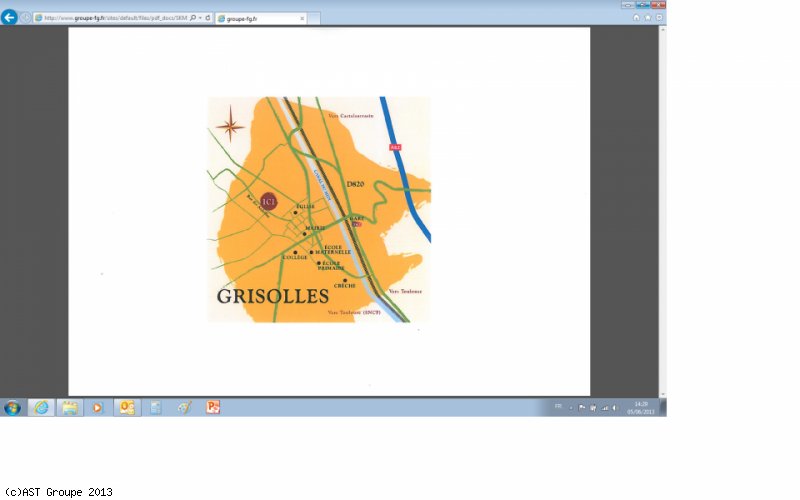Viewport: 800px width, 500px height.
Task: Click the MAIRIE label on the map
Action: pyautogui.click(x=315, y=228)
